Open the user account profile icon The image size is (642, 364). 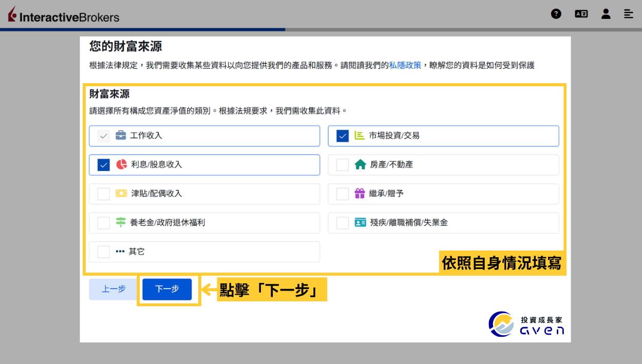606,14
